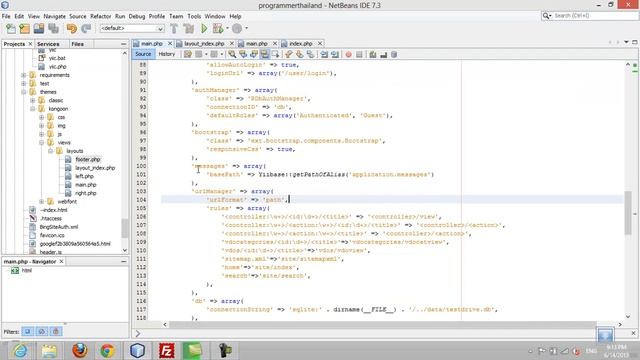The image size is (640, 360).
Task: Select right.php in project tree
Action: tap(86, 193)
